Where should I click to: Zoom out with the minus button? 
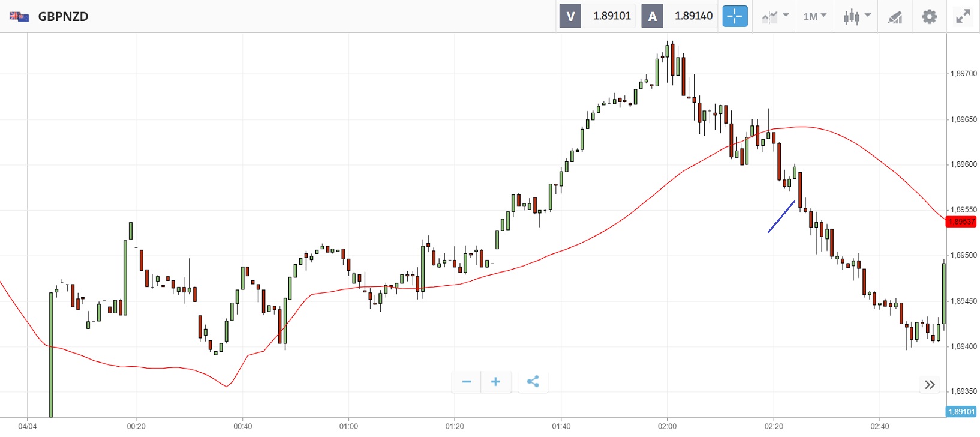pos(467,382)
